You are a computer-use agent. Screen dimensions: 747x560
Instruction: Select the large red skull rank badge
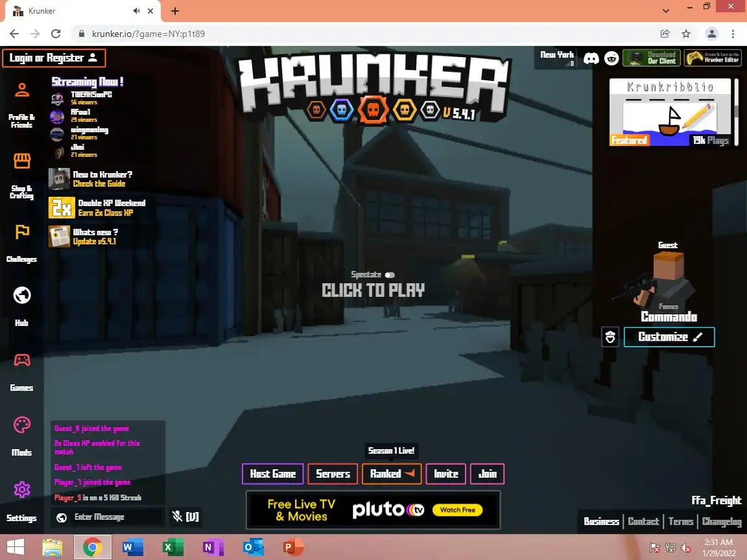click(x=373, y=110)
